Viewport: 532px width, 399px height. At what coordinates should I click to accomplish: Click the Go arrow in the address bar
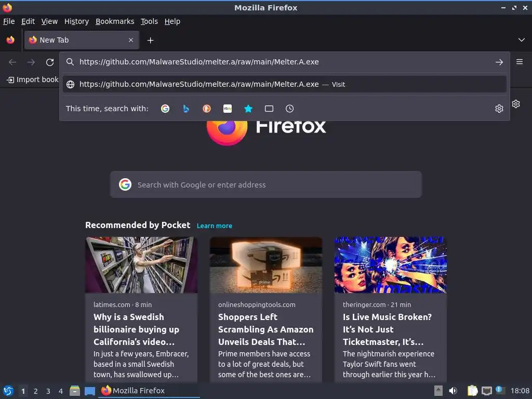pyautogui.click(x=499, y=62)
